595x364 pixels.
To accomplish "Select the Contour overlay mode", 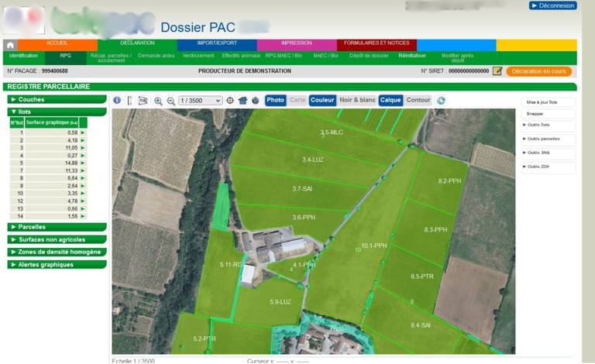I will pos(418,100).
